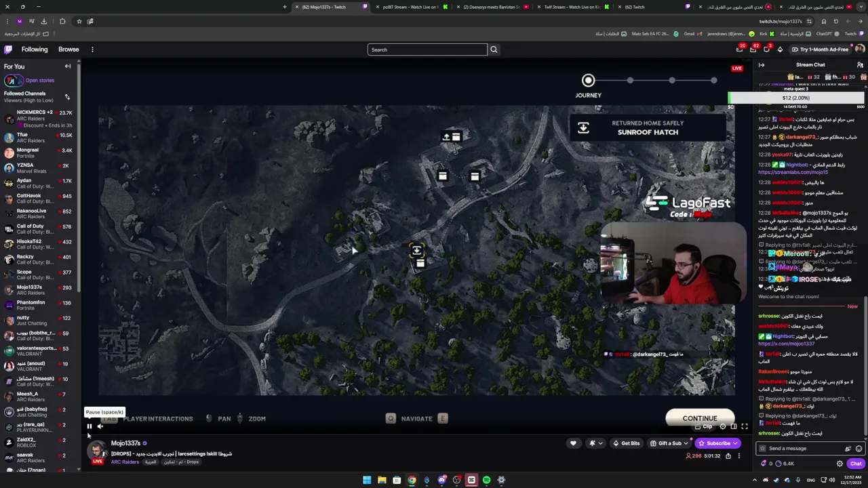This screenshot has width=868, height=488.
Task: Open chat community users icon
Action: pyautogui.click(x=860, y=65)
